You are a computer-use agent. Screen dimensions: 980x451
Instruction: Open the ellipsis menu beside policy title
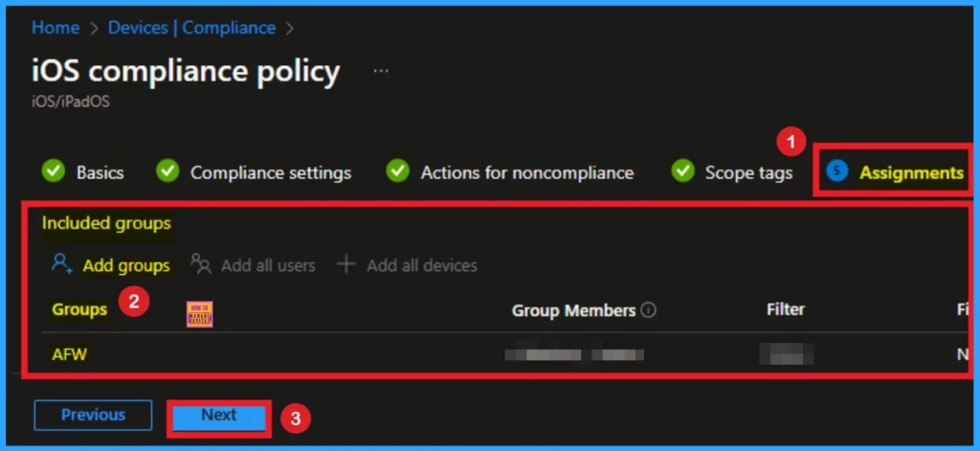tap(381, 71)
